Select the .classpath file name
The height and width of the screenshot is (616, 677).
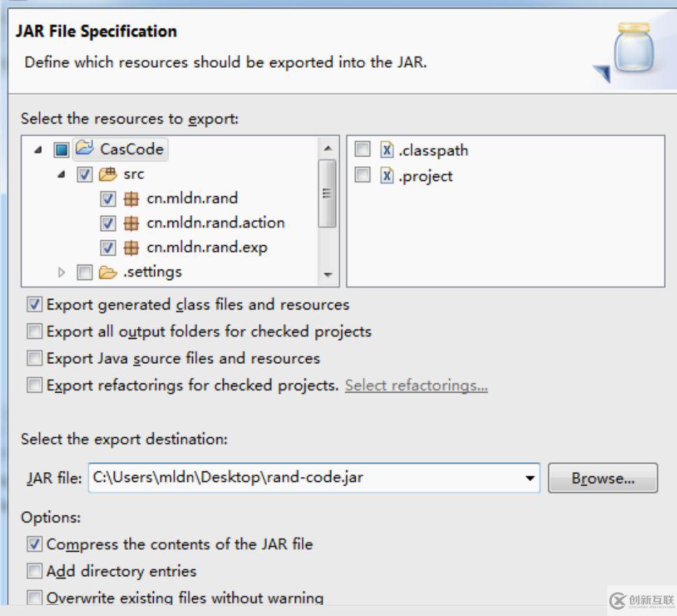433,151
